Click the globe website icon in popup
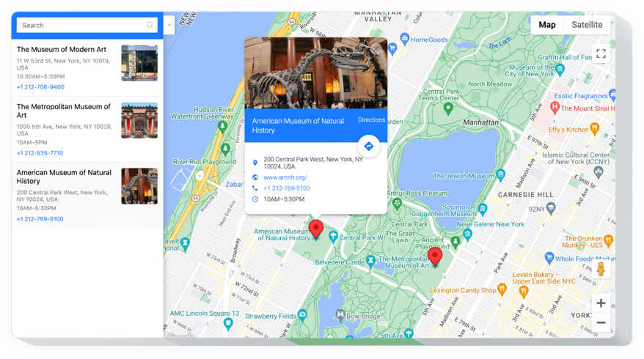 (255, 177)
